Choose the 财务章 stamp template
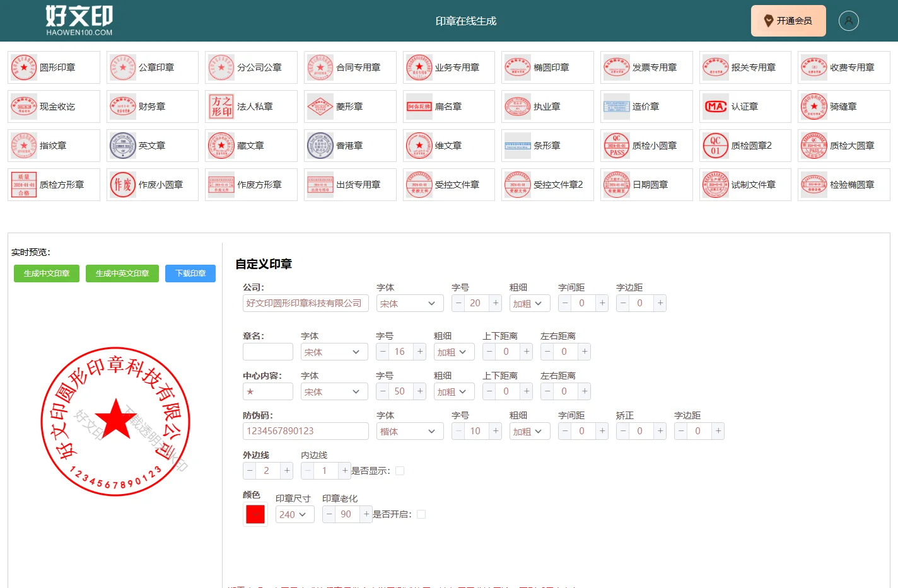Screen dimensions: 898x588 click(x=153, y=107)
